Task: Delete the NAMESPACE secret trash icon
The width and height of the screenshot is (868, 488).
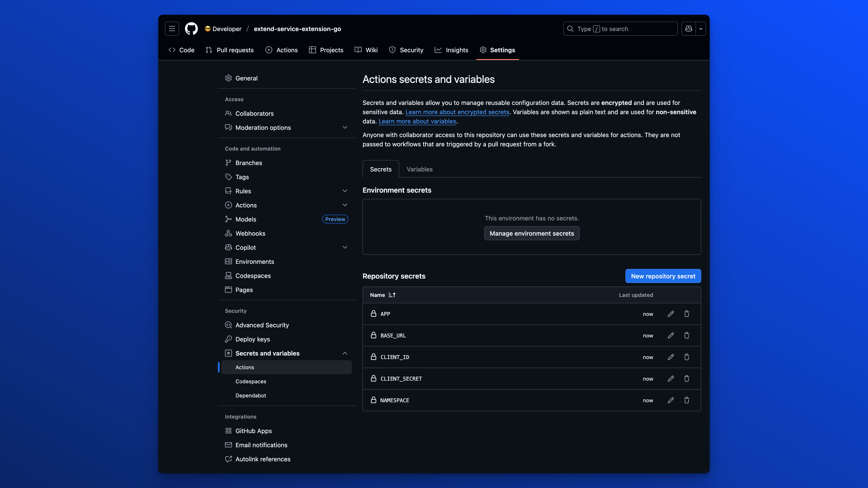Action: pyautogui.click(x=686, y=400)
